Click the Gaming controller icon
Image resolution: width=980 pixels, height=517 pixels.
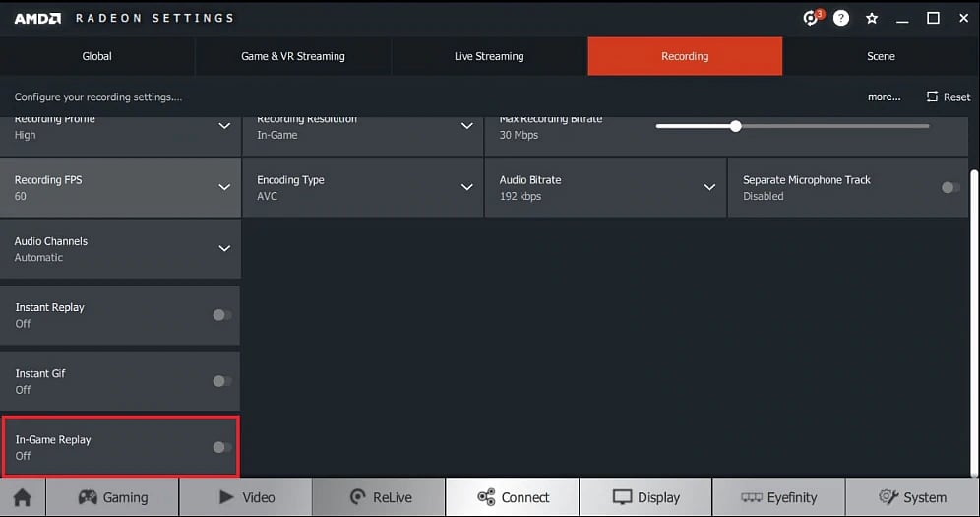(88, 497)
